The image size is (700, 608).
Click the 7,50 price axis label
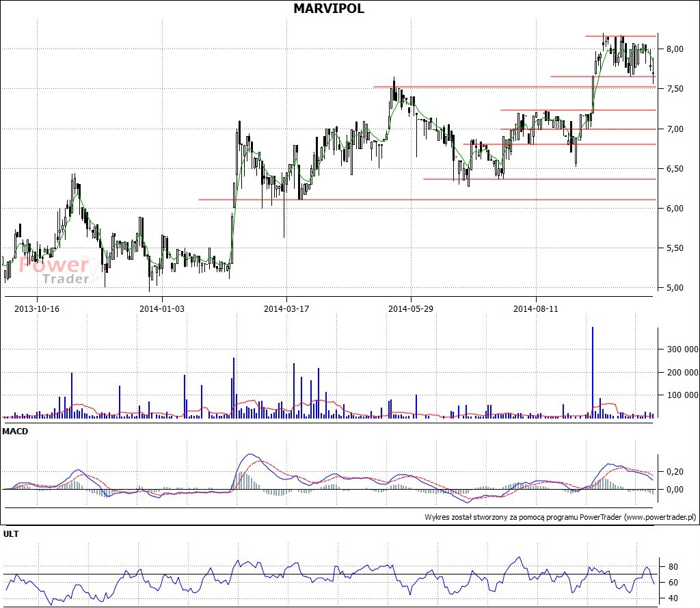pyautogui.click(x=675, y=89)
